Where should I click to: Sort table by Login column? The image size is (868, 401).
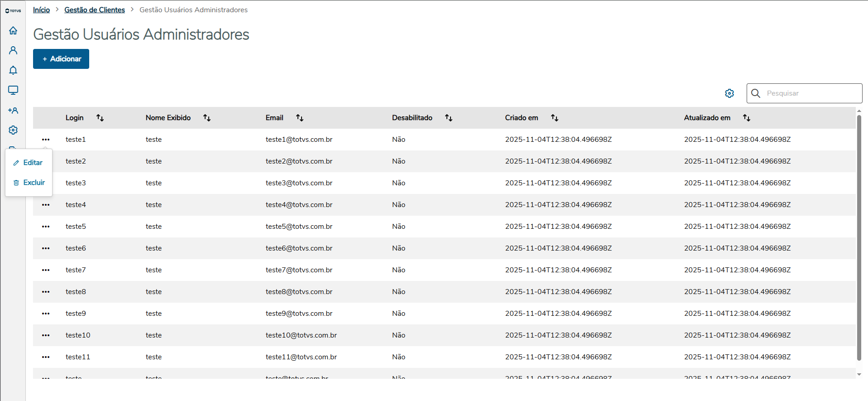[x=100, y=118]
